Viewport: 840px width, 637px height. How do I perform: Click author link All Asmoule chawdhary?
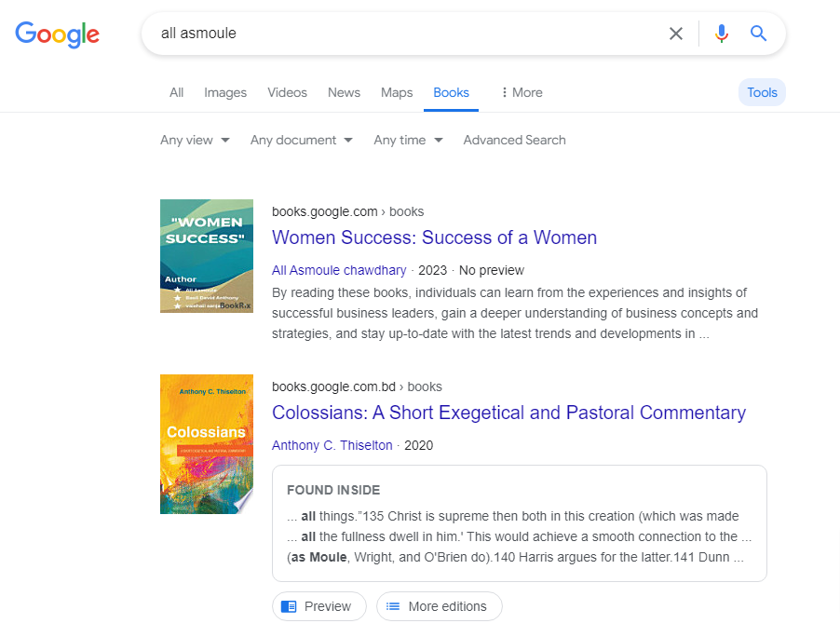(x=339, y=270)
